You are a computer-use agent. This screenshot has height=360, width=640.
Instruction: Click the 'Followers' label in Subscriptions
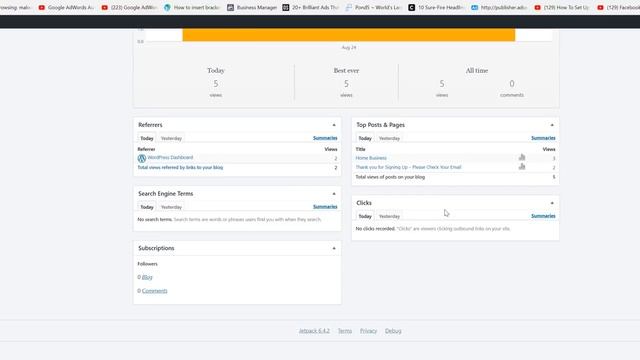click(147, 264)
